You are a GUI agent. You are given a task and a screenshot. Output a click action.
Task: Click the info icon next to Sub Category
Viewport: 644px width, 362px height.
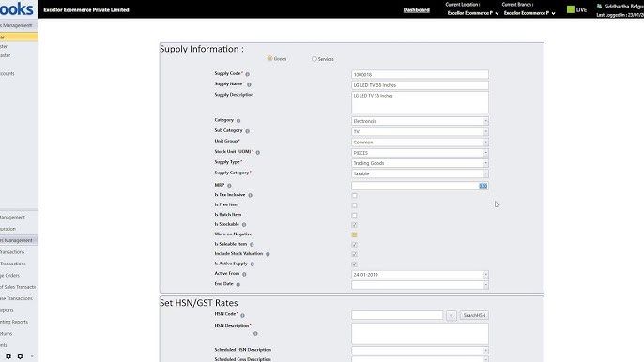pos(247,131)
